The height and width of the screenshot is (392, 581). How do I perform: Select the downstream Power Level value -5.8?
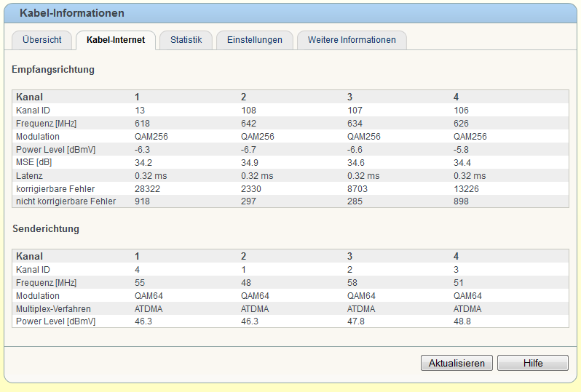click(x=462, y=149)
